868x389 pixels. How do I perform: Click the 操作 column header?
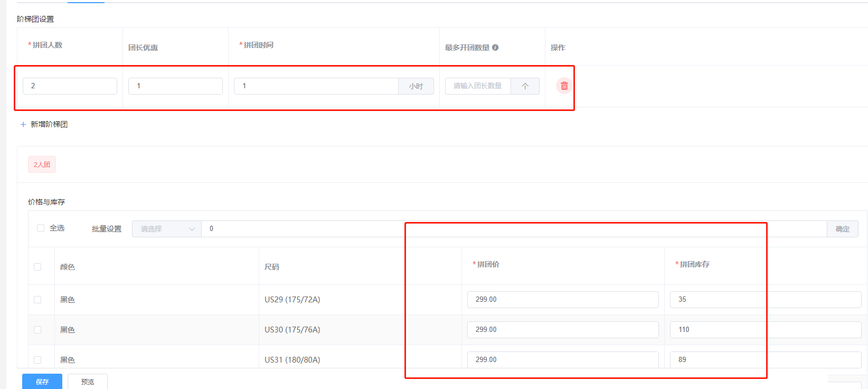tap(558, 48)
